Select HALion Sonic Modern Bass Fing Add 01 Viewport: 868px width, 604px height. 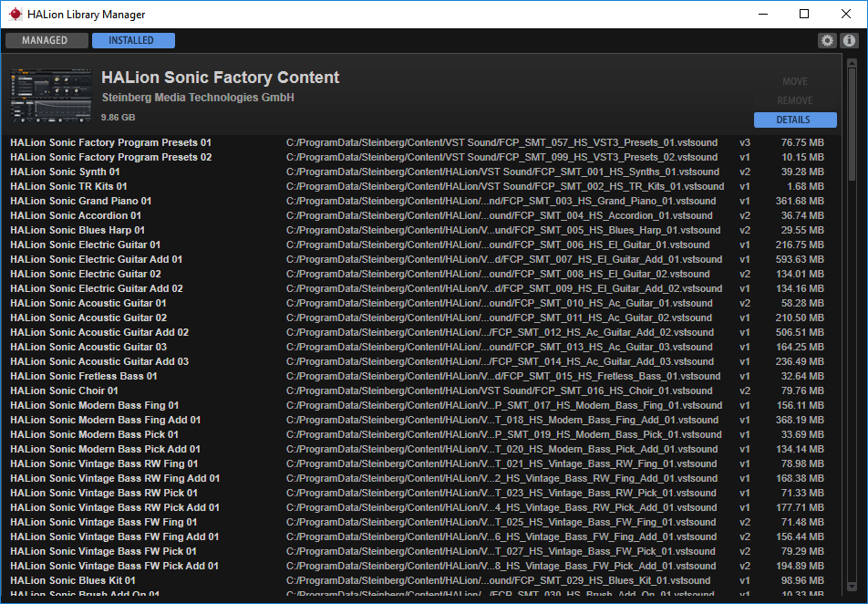(105, 420)
